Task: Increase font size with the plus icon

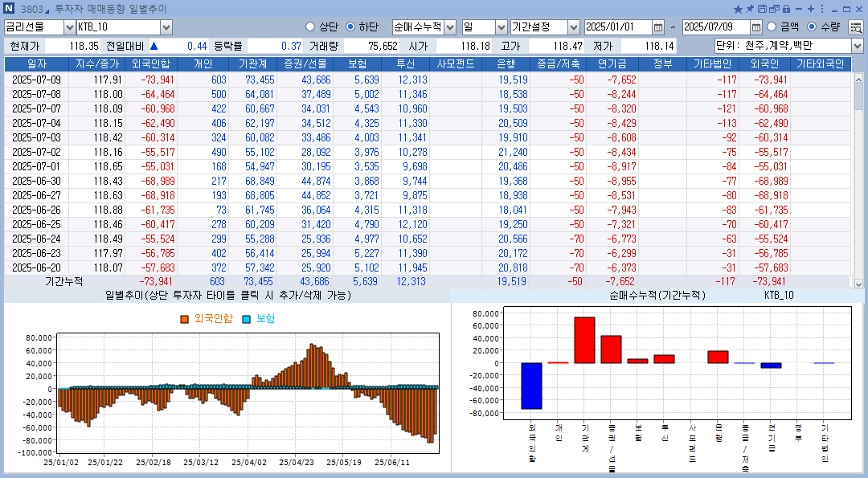Action: click(810, 9)
